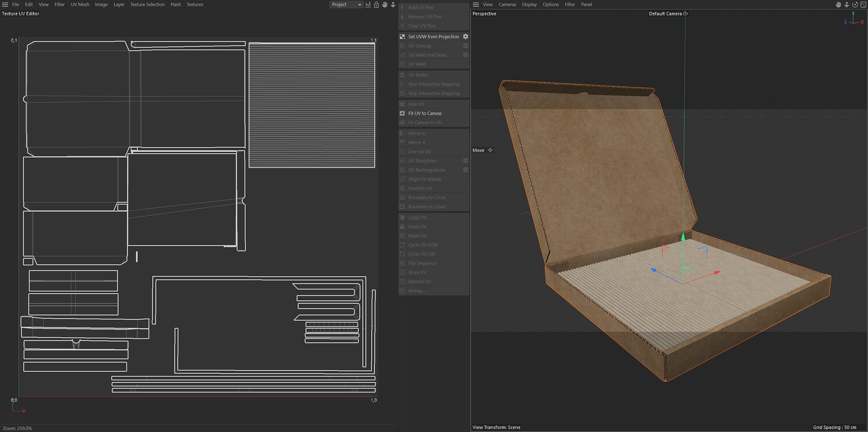Click the Default Camera link icon
This screenshot has height=432, width=868.
pos(686,13)
